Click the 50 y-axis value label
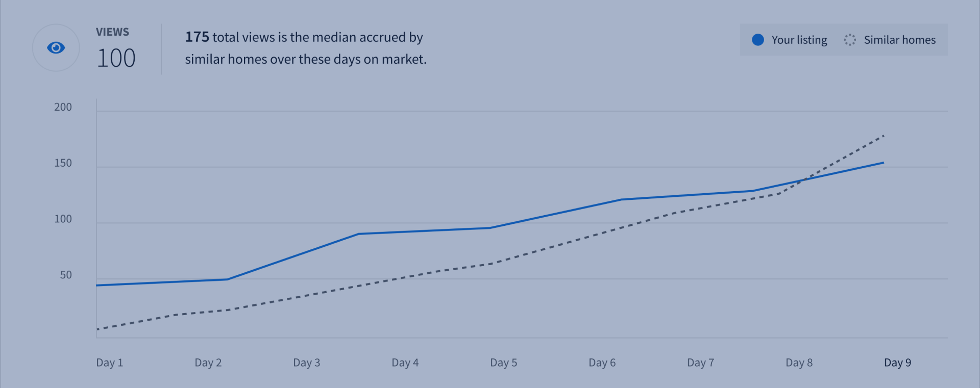This screenshot has width=980, height=388. point(66,275)
